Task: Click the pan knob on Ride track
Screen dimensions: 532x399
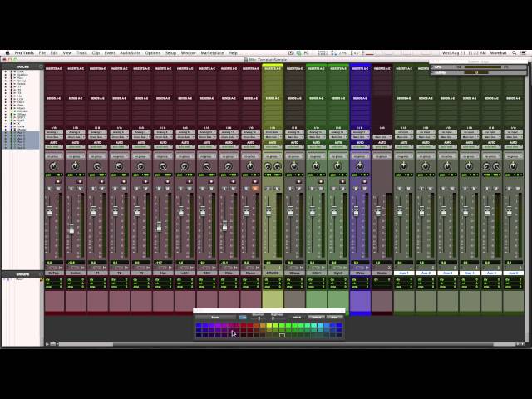Action: coord(229,166)
